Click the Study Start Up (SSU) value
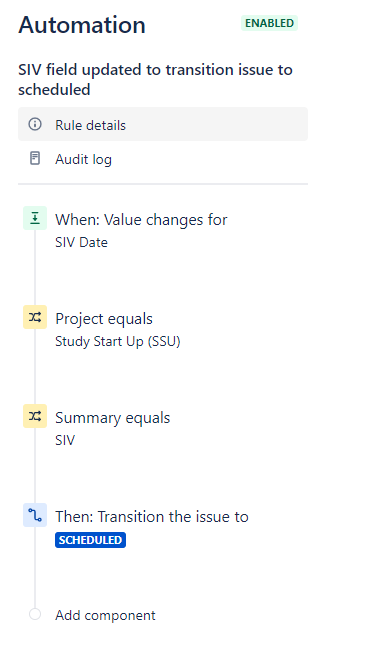Screen dimensions: 379x672 tap(118, 342)
